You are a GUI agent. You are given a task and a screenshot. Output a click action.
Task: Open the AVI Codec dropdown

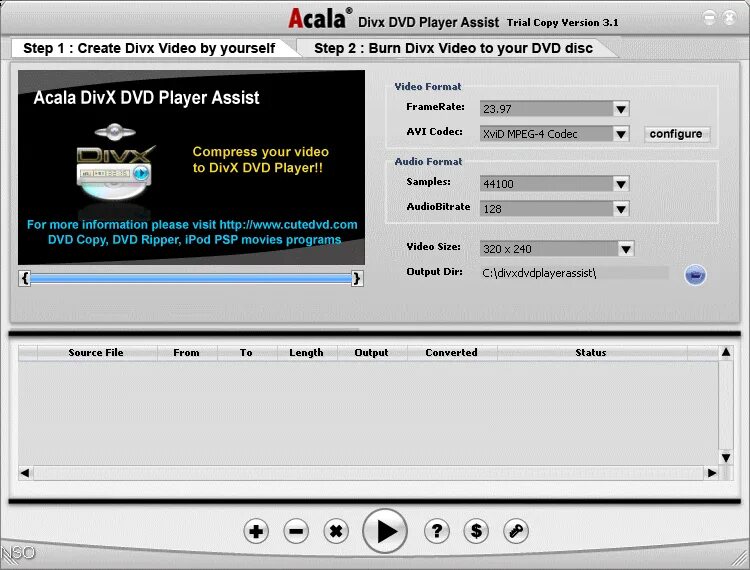point(621,134)
